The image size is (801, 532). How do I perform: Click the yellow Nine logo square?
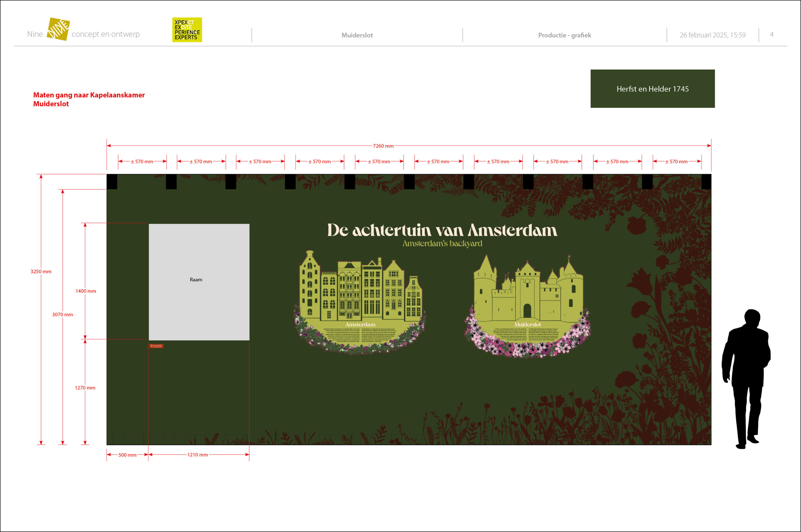(x=58, y=29)
